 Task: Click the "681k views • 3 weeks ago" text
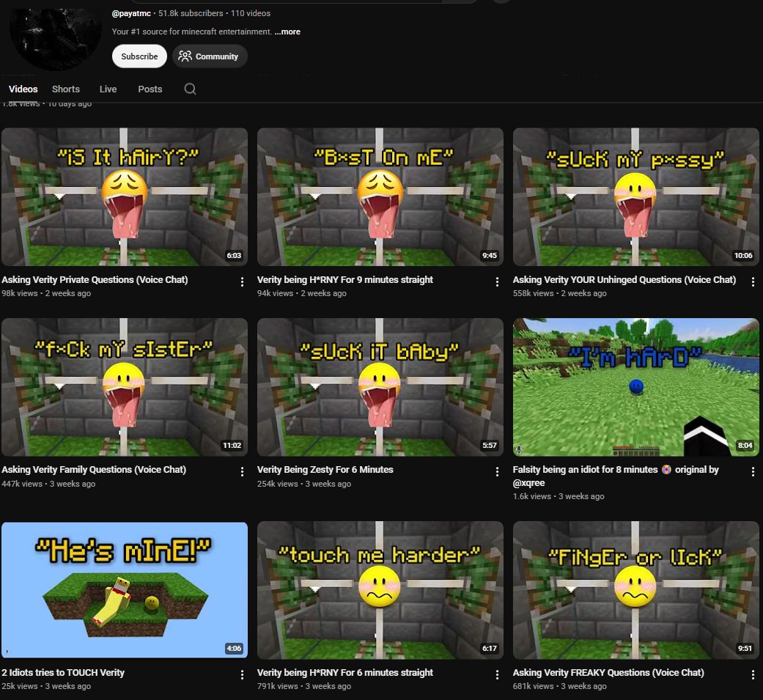(559, 686)
